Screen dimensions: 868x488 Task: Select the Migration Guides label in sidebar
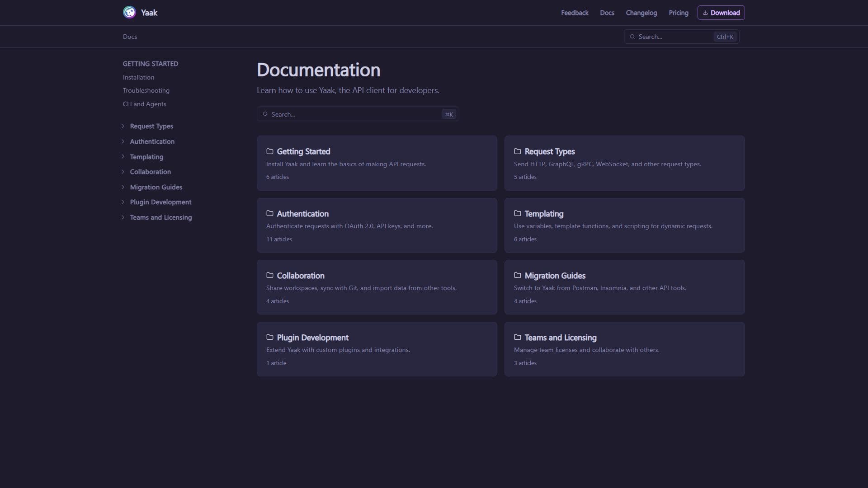pyautogui.click(x=156, y=187)
